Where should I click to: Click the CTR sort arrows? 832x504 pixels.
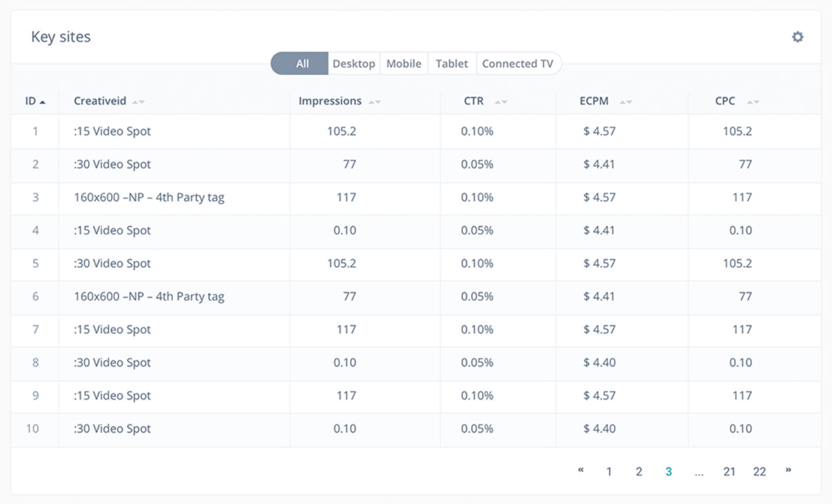click(x=501, y=102)
